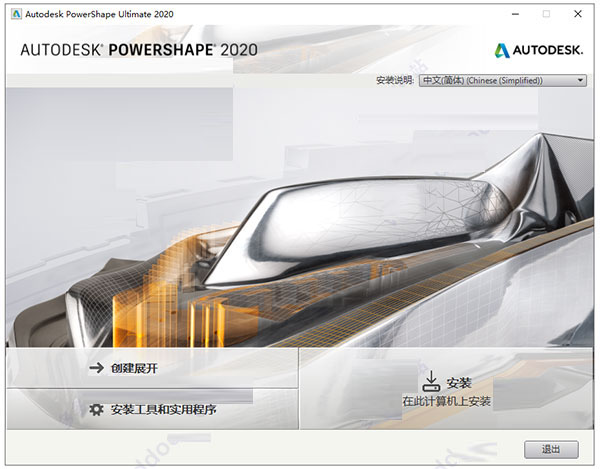Click the AUTODESK POWERSHAPE 2020 heading

(139, 50)
